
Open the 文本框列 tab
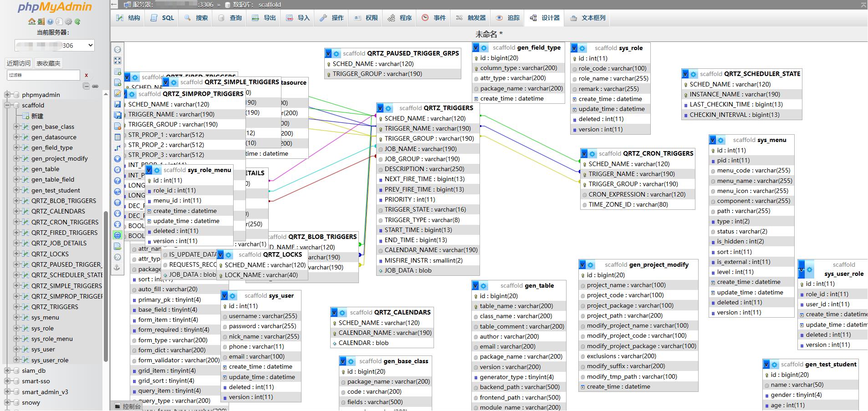pyautogui.click(x=588, y=18)
